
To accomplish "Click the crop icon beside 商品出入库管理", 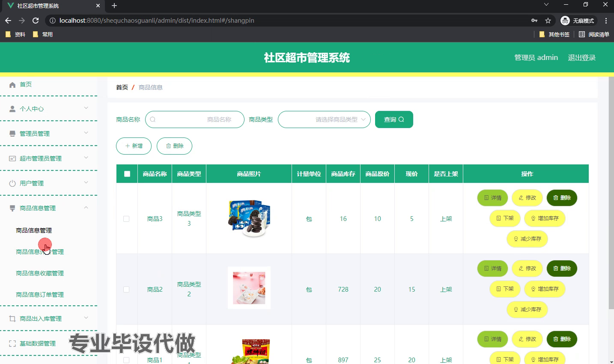I will pyautogui.click(x=12, y=319).
